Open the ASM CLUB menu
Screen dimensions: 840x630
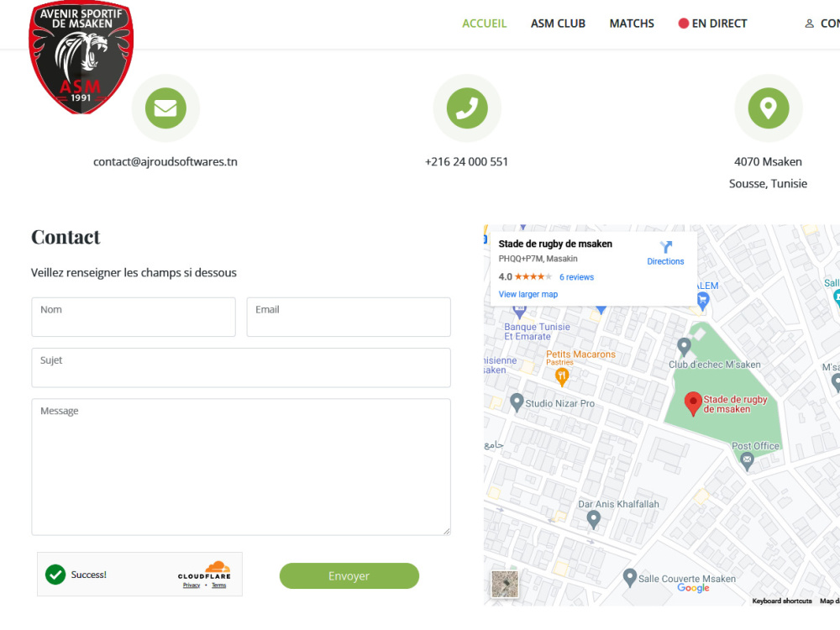pyautogui.click(x=558, y=24)
